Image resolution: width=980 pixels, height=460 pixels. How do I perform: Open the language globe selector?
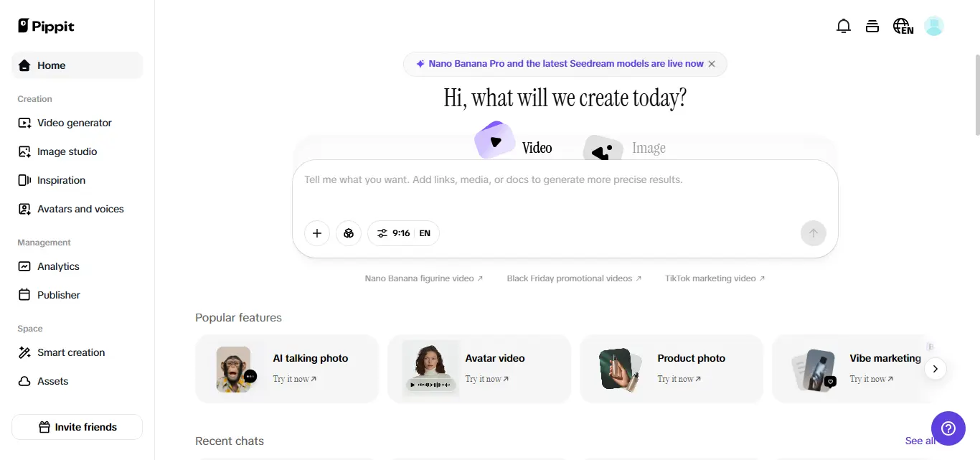click(903, 27)
